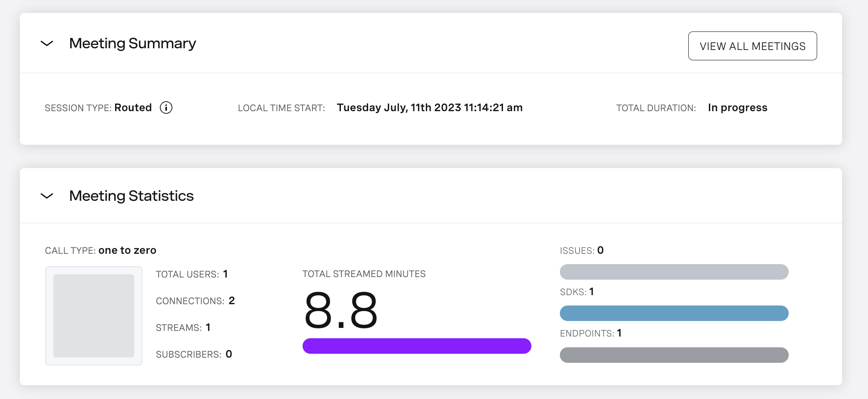Click the Total Users count
Screen dimensions: 868x399
tap(225, 274)
